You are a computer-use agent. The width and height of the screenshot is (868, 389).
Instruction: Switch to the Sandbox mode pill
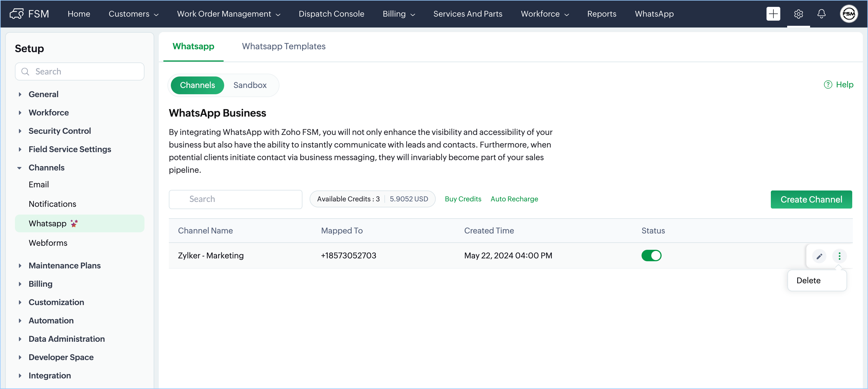[x=250, y=85]
